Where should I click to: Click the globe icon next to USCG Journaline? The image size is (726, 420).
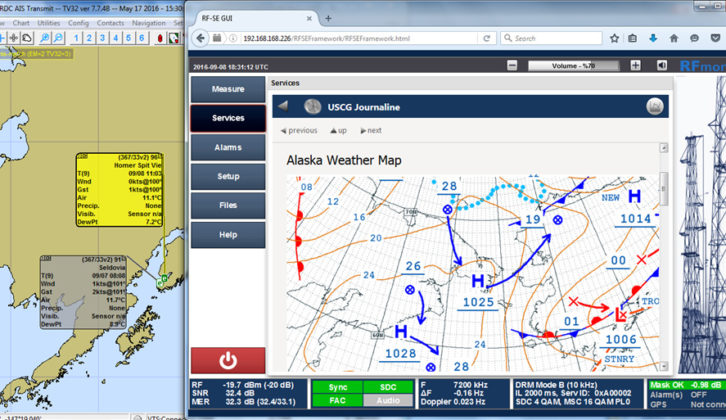(313, 107)
